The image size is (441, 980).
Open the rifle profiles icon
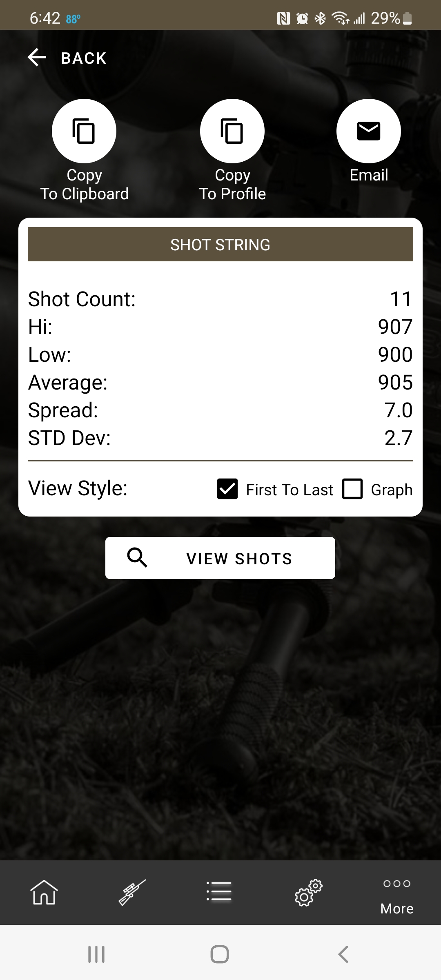[x=132, y=892]
